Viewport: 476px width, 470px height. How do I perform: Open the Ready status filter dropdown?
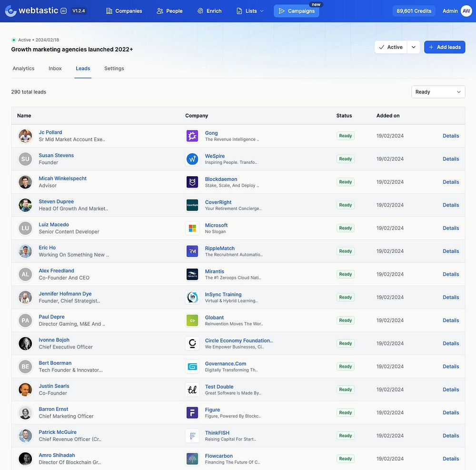438,92
